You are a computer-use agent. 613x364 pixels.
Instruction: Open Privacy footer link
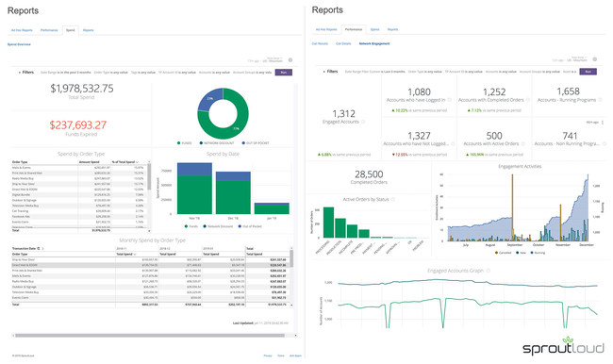268,356
